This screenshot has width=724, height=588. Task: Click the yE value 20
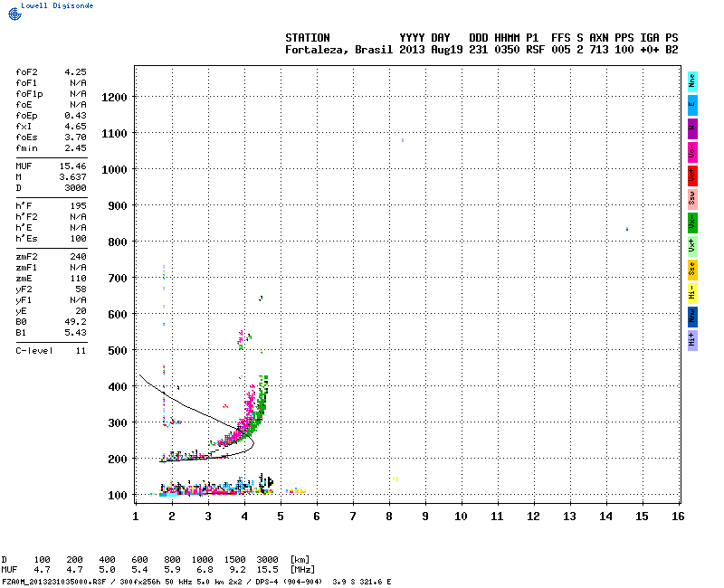pyautogui.click(x=81, y=311)
